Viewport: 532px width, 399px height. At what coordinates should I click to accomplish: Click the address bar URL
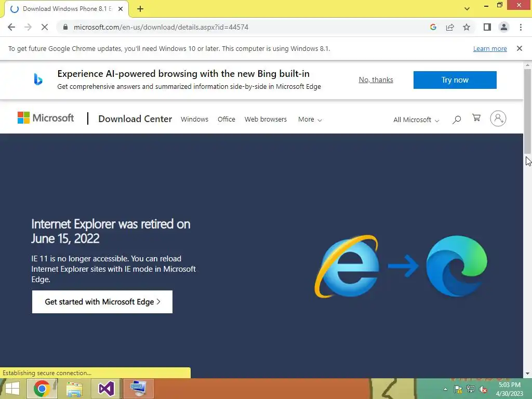pyautogui.click(x=161, y=27)
